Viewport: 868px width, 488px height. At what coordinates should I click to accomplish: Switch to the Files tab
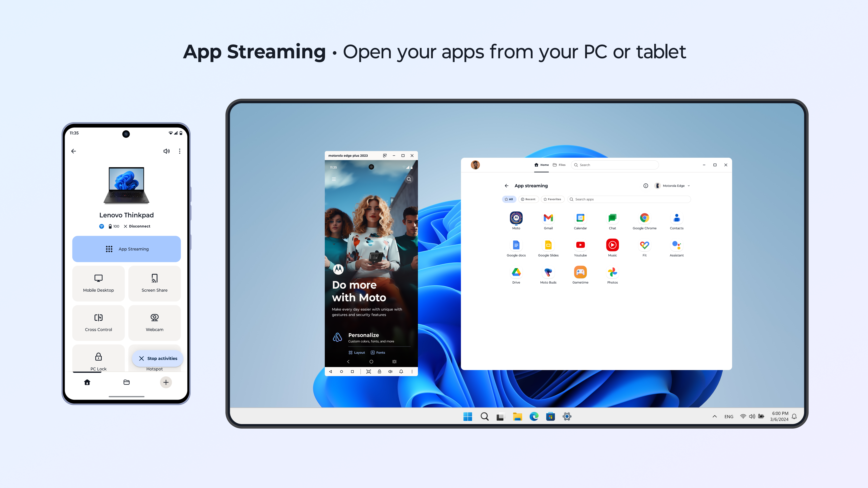coord(559,165)
